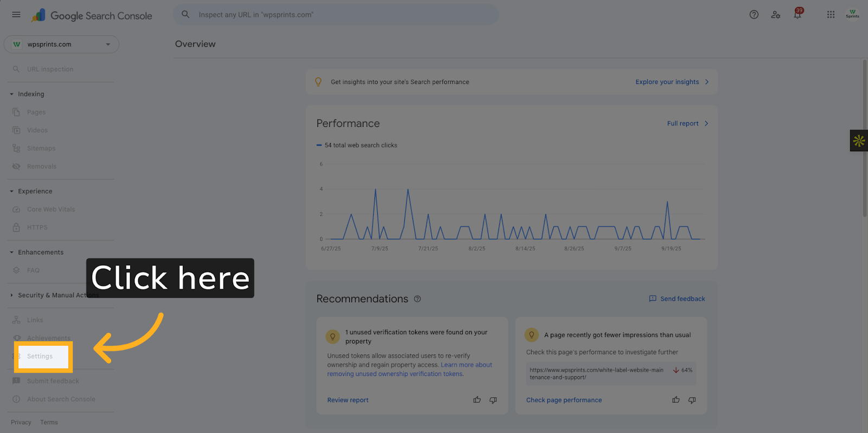Open the notifications bell icon

[x=797, y=15]
